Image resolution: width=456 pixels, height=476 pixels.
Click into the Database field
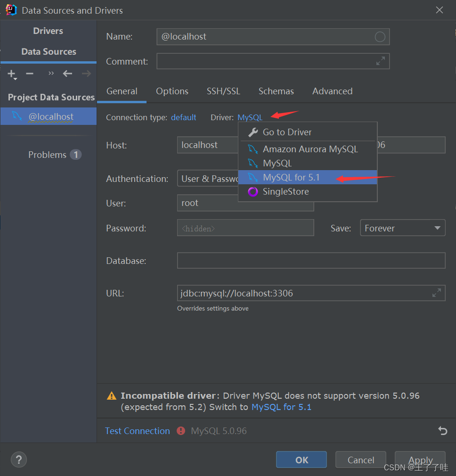[x=311, y=261]
